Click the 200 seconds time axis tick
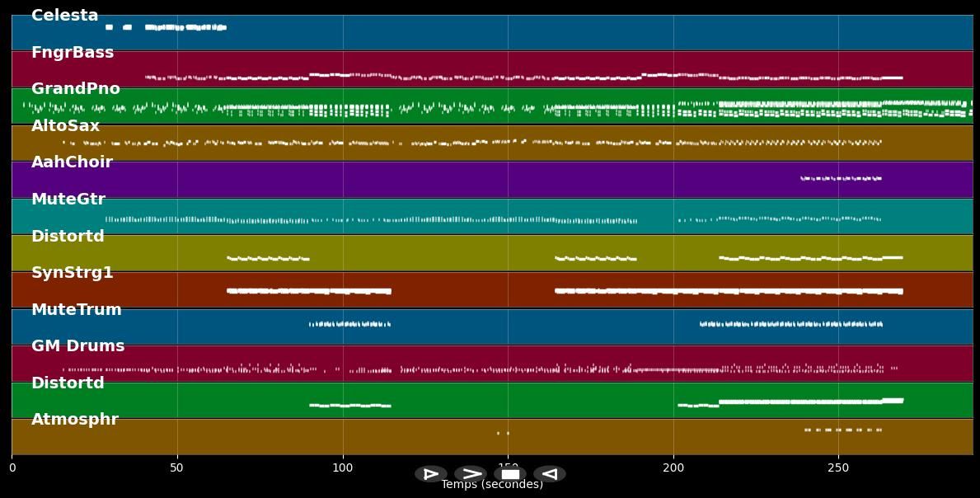Viewport: 980px width, 498px height. 673,468
